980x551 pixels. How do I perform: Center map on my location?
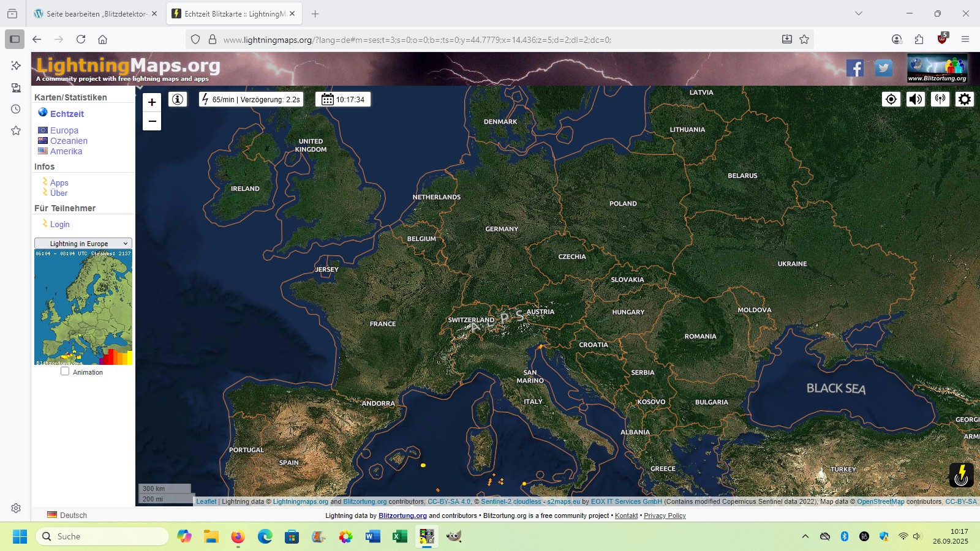(x=891, y=99)
